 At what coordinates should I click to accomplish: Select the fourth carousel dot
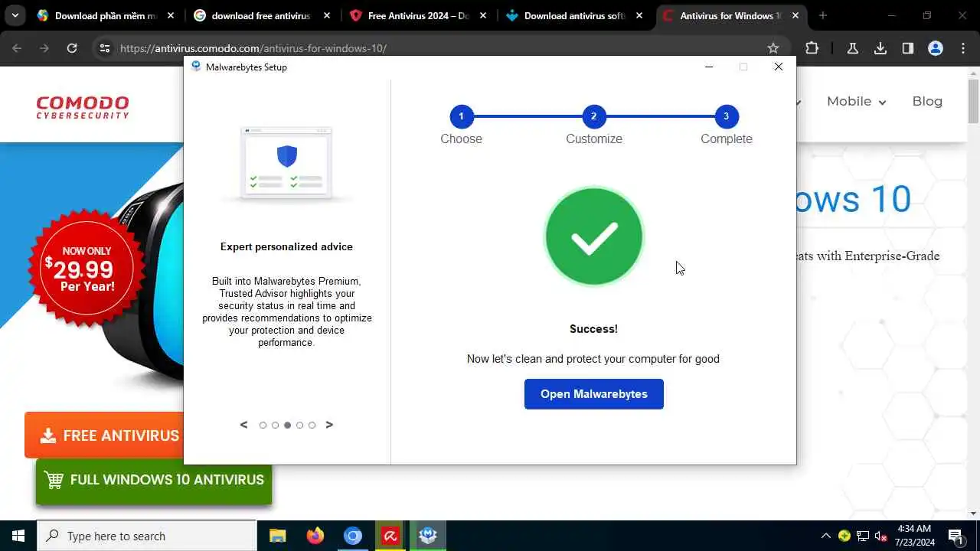click(299, 425)
